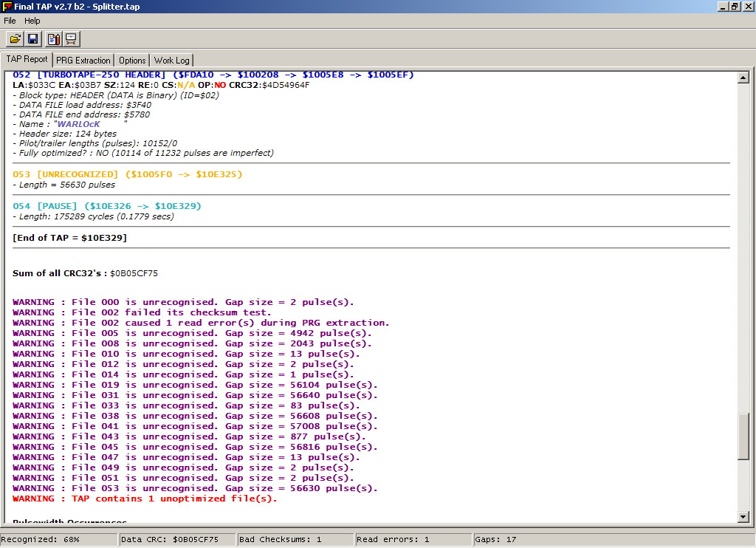Minimize the Final TAP window
The image size is (756, 548).
coord(722,7)
